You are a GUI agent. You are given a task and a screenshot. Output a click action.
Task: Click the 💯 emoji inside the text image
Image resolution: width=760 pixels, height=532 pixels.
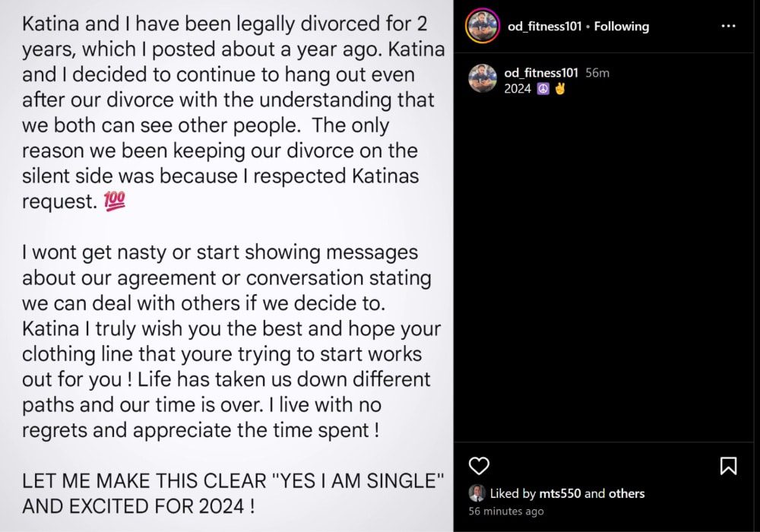(x=114, y=201)
